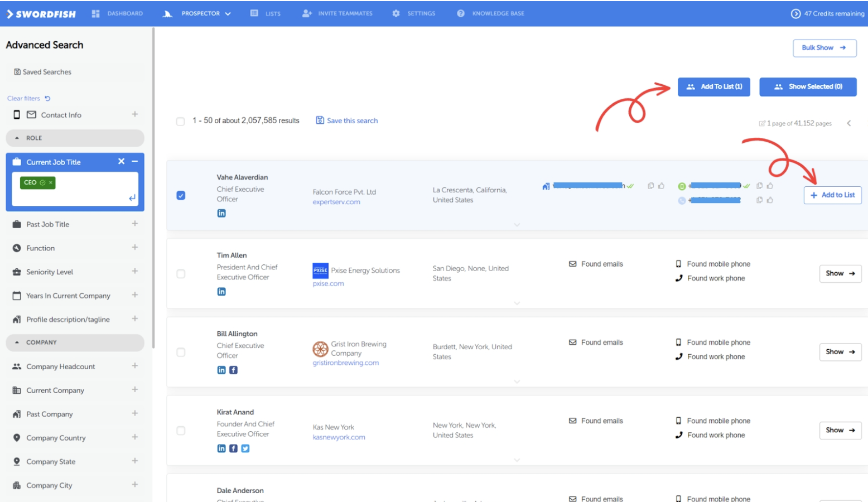868x502 pixels.
Task: Open Bill Allington's Facebook profile icon
Action: (233, 370)
